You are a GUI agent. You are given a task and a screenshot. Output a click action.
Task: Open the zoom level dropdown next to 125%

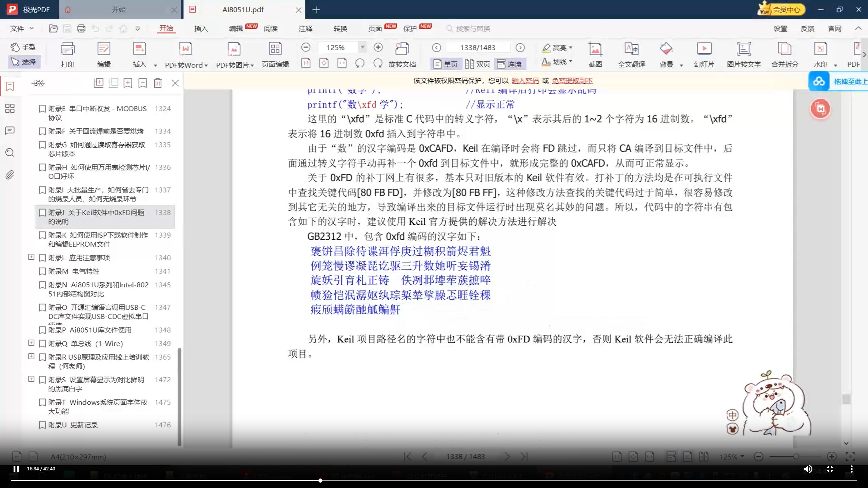point(362,47)
